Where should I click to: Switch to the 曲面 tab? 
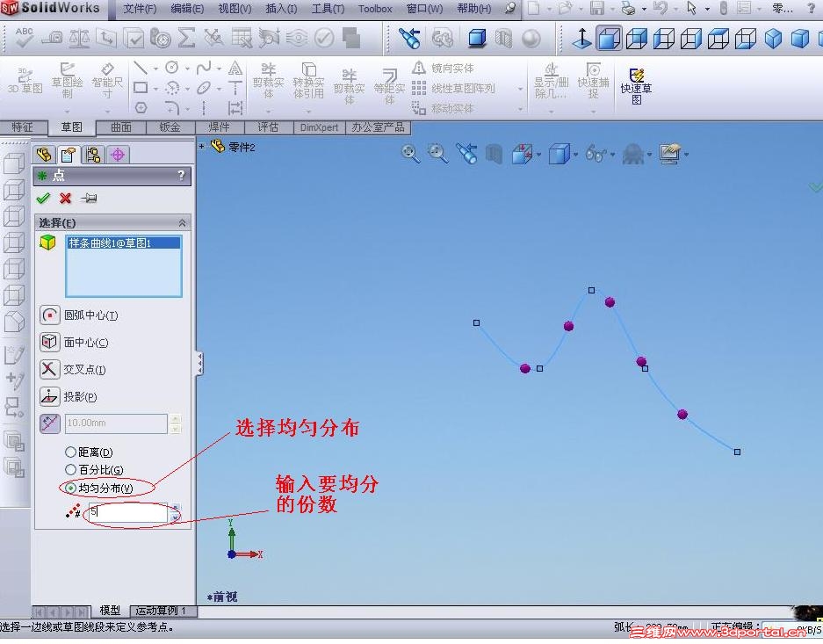[x=121, y=127]
